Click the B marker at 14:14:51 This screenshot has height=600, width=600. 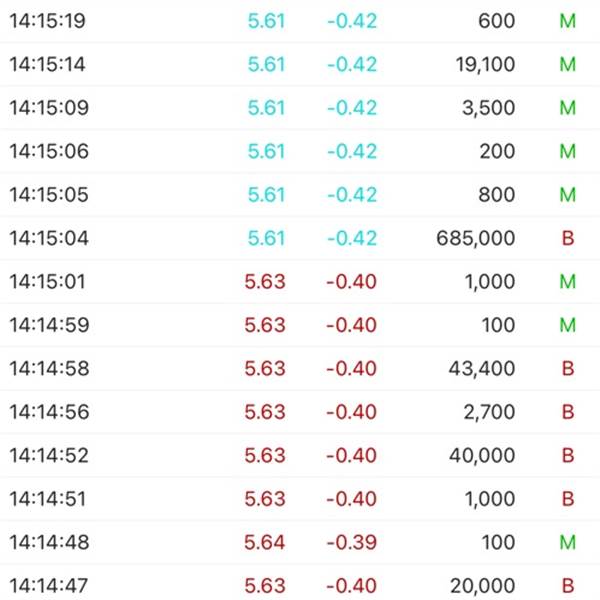point(568,499)
